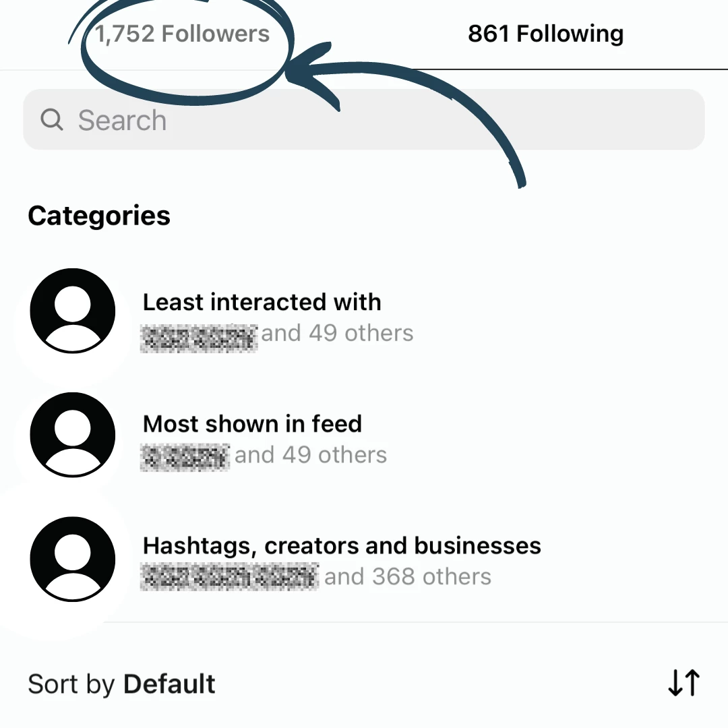Select the blurred username in Hashtags category
Viewport: 728px width, 728px height.
click(x=229, y=576)
